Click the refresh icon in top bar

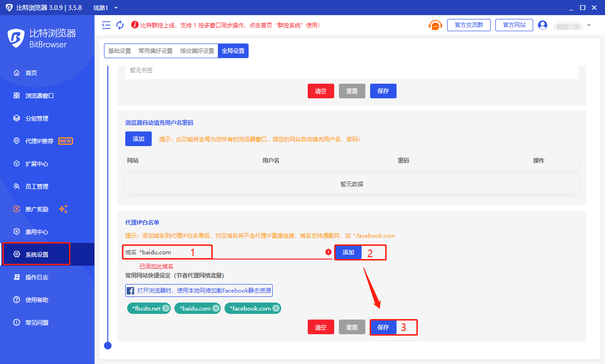[120, 25]
